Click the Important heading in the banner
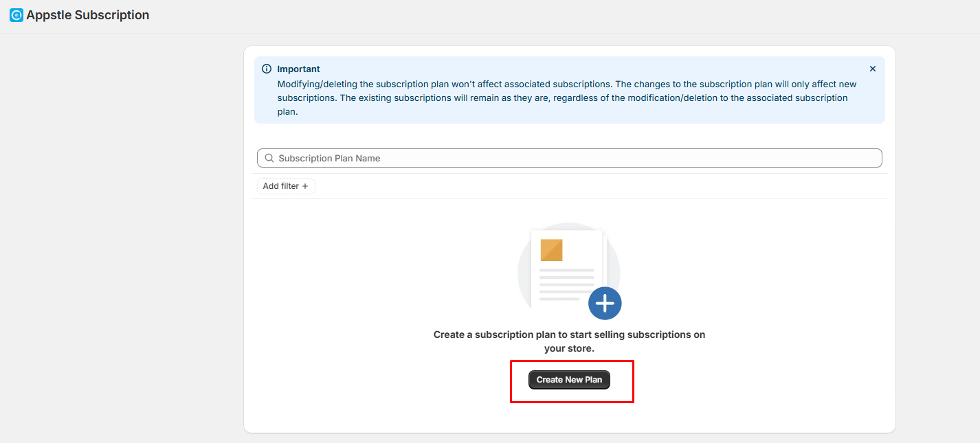 click(298, 69)
